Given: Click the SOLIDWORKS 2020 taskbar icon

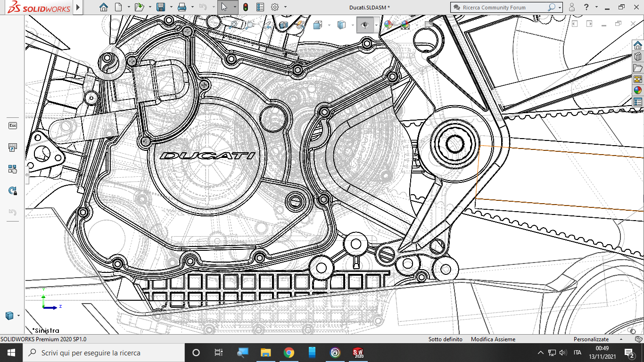Looking at the screenshot, I should 358,353.
